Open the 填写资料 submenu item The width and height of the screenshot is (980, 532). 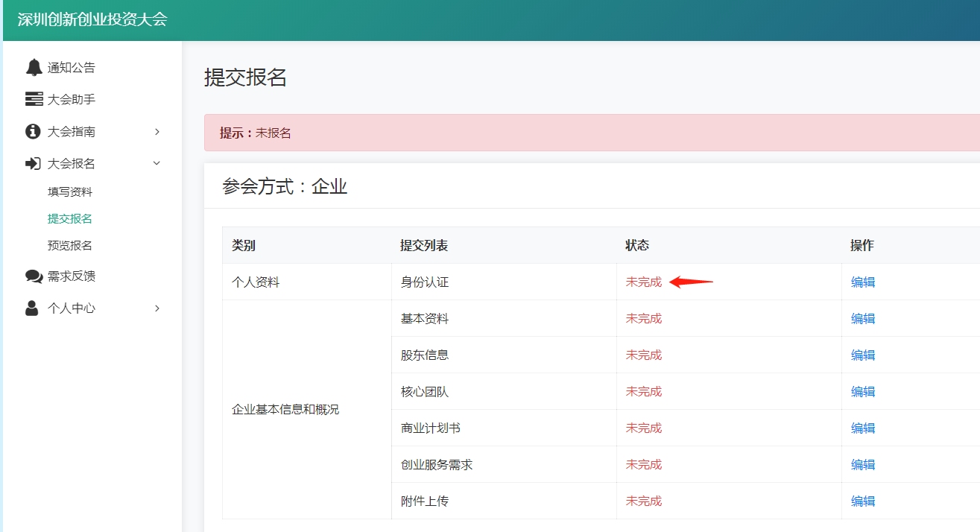coord(70,191)
